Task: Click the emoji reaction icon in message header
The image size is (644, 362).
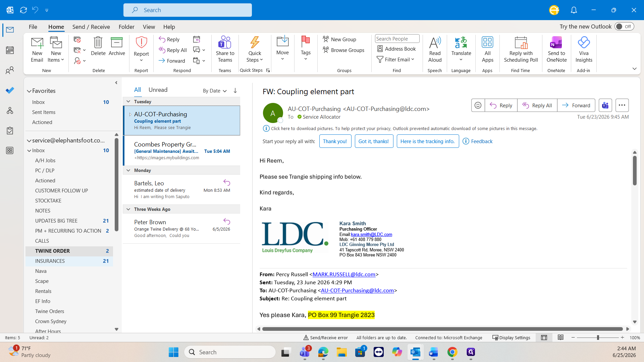Action: (478, 105)
